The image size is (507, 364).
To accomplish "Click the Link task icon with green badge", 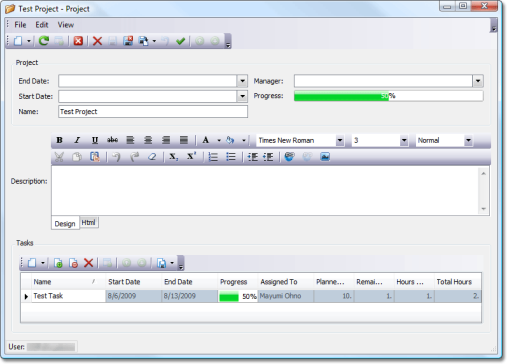I will tap(58, 263).
